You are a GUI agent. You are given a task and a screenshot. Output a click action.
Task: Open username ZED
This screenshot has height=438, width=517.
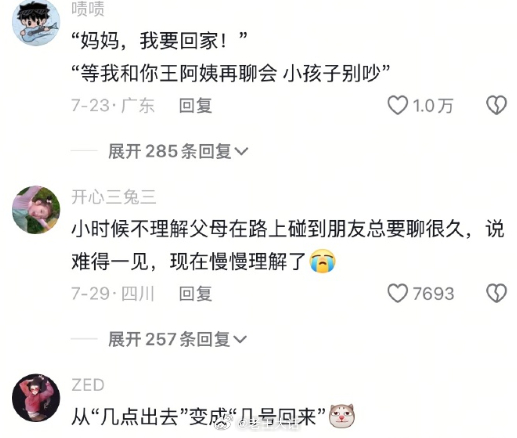click(88, 385)
